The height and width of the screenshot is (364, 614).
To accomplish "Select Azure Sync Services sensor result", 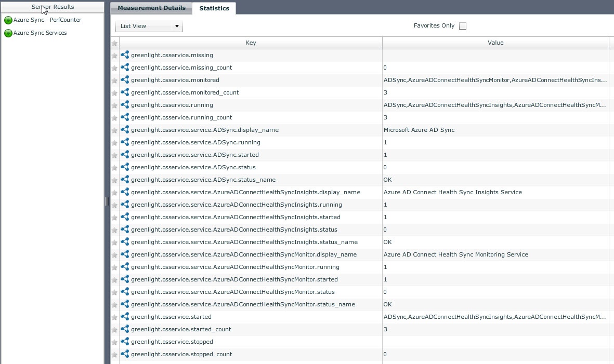I will [40, 33].
